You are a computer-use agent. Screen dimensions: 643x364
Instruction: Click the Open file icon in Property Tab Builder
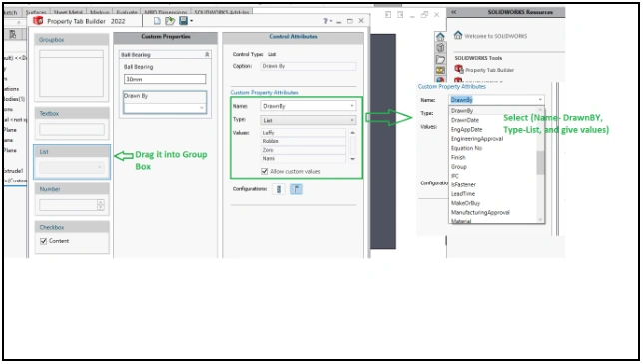pyautogui.click(x=170, y=21)
